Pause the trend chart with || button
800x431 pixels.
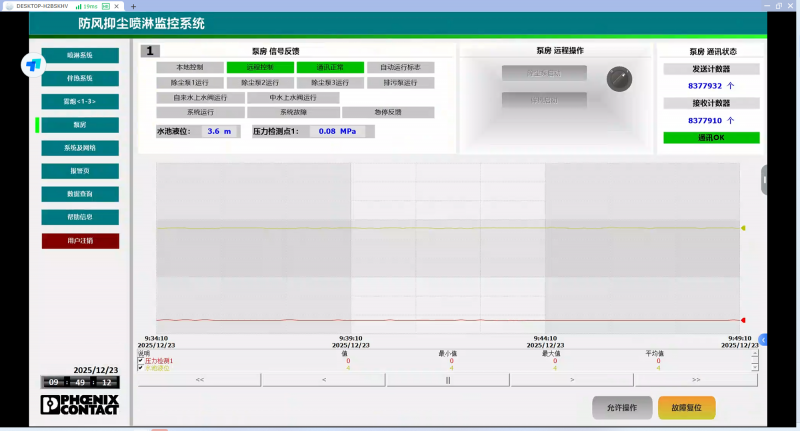pyautogui.click(x=447, y=380)
